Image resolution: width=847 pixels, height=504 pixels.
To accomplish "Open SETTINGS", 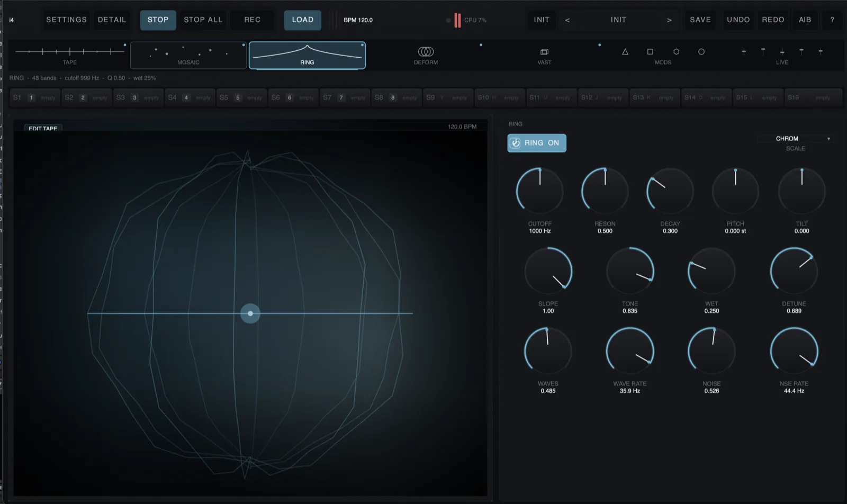I will 66,20.
